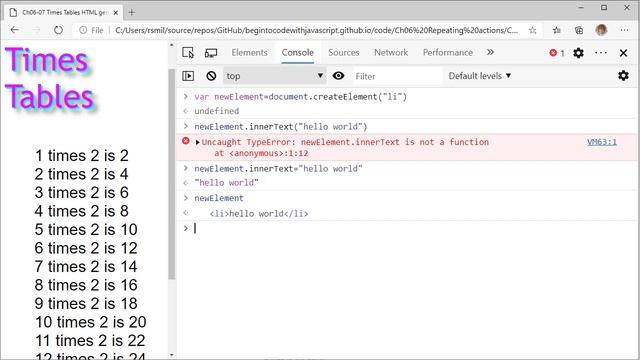The width and height of the screenshot is (640, 360).
Task: Click the "hello world" string result
Action: [x=227, y=182]
